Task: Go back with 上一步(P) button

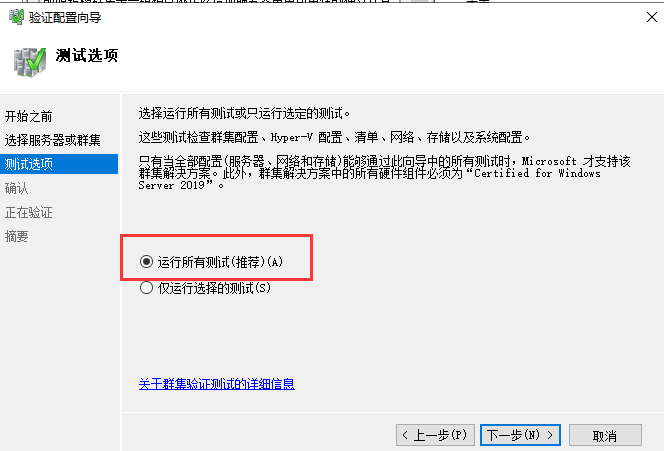Action: [435, 435]
